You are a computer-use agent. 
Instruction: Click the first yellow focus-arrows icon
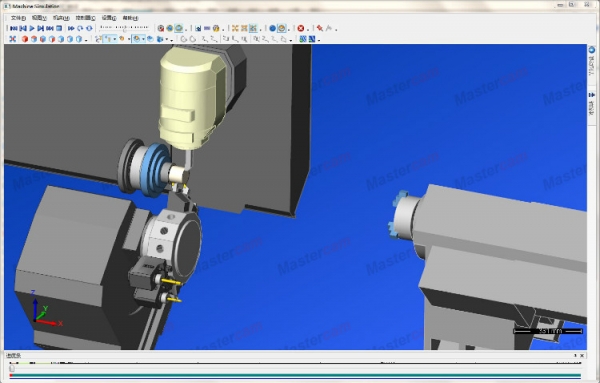[235, 28]
